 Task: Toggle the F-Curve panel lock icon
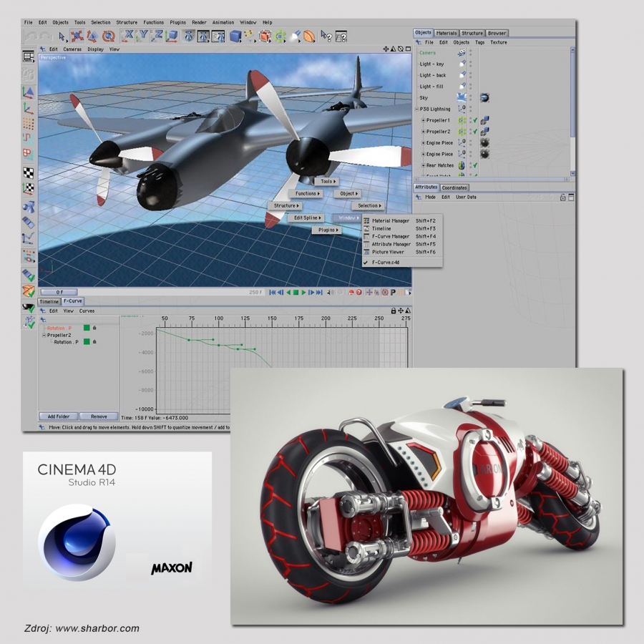(393, 311)
